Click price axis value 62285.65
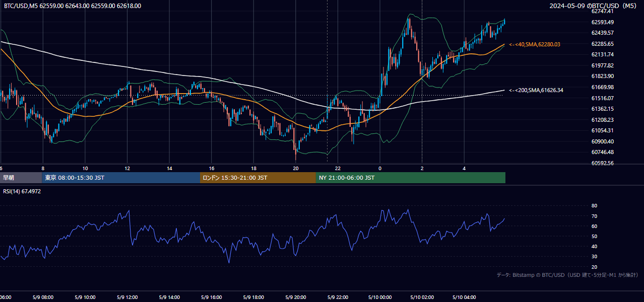This screenshot has height=302, width=644. (602, 44)
